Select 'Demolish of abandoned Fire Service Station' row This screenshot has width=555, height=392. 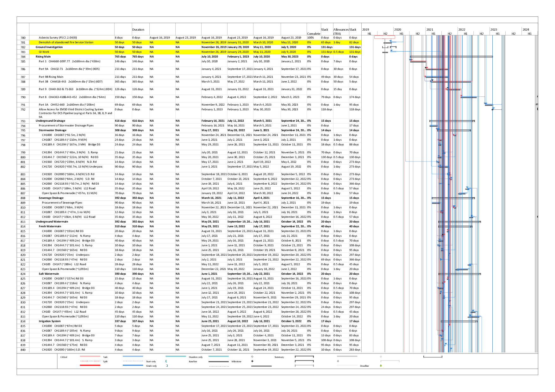coord(189,42)
